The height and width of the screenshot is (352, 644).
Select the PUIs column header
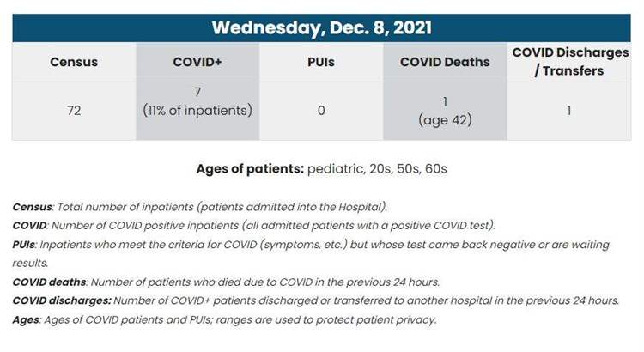pos(321,62)
